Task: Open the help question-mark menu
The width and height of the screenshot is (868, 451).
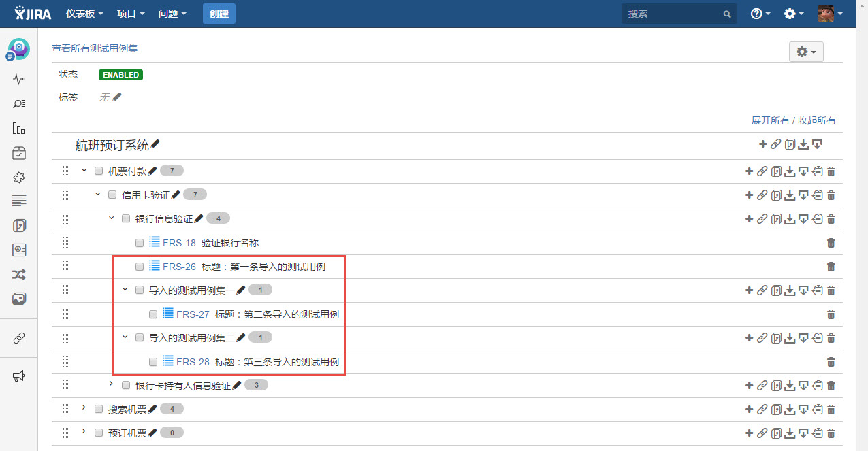Action: pos(760,14)
